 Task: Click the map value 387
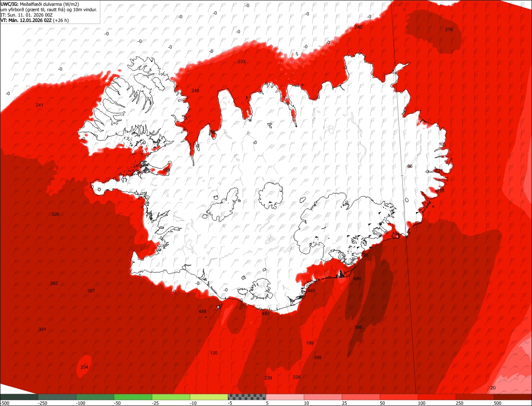[x=91, y=291]
